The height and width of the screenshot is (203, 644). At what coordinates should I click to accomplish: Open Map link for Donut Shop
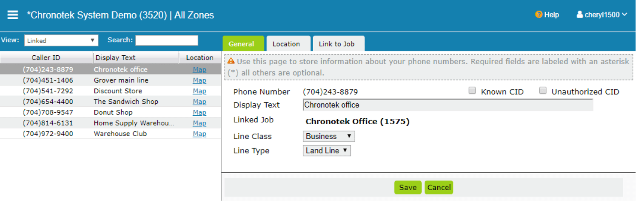(199, 112)
